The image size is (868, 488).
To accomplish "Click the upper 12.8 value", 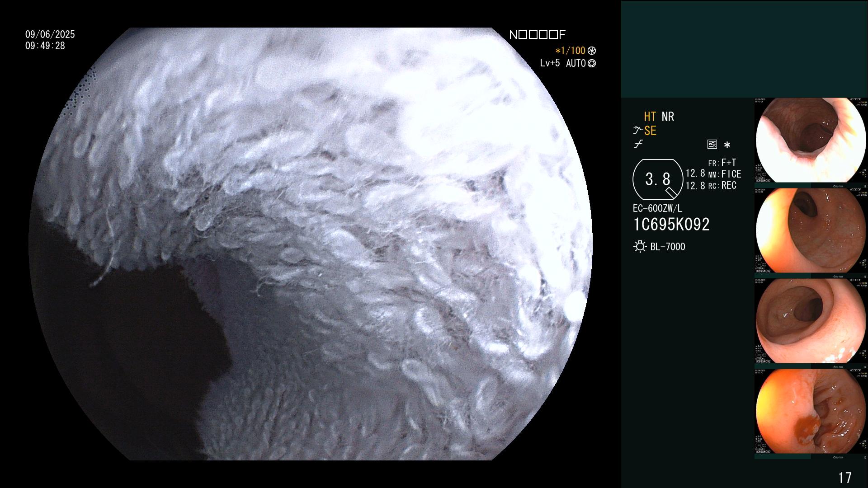I will [x=695, y=174].
